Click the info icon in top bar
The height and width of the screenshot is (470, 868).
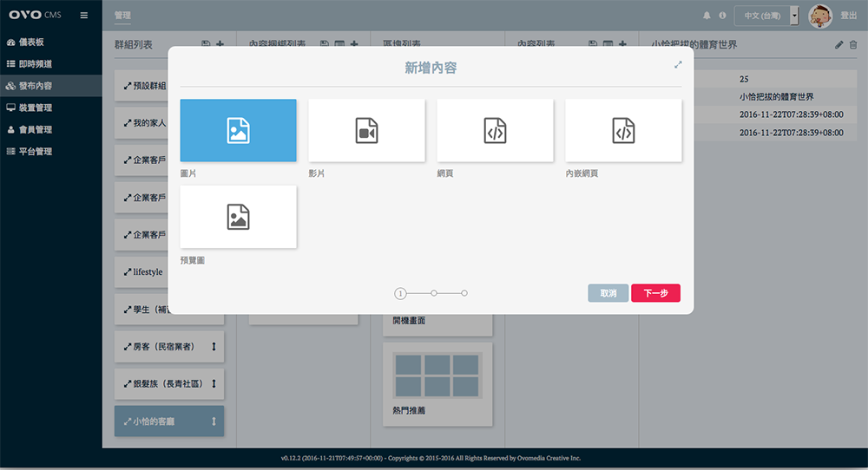pos(722,16)
